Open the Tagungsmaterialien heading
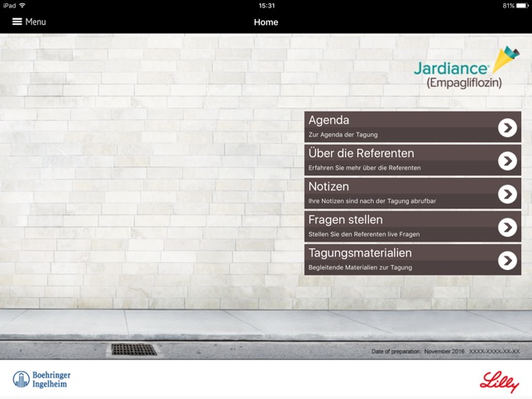 360,253
